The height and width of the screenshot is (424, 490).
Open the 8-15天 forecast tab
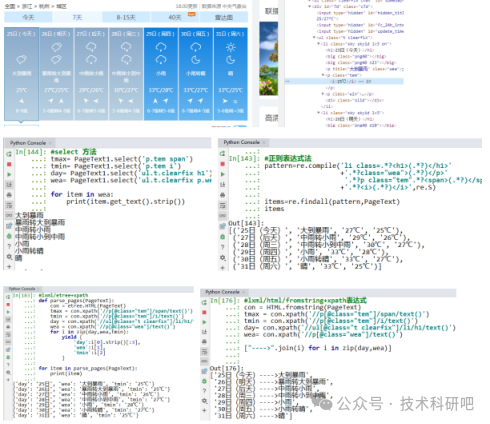click(x=126, y=17)
